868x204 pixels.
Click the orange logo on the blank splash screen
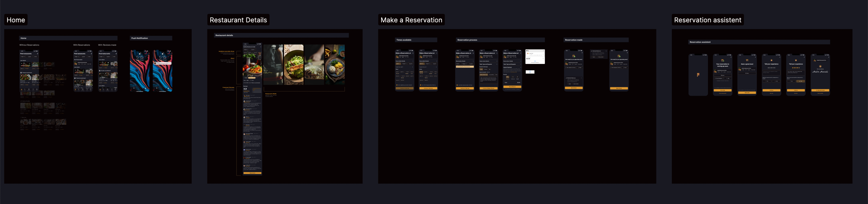(698, 75)
